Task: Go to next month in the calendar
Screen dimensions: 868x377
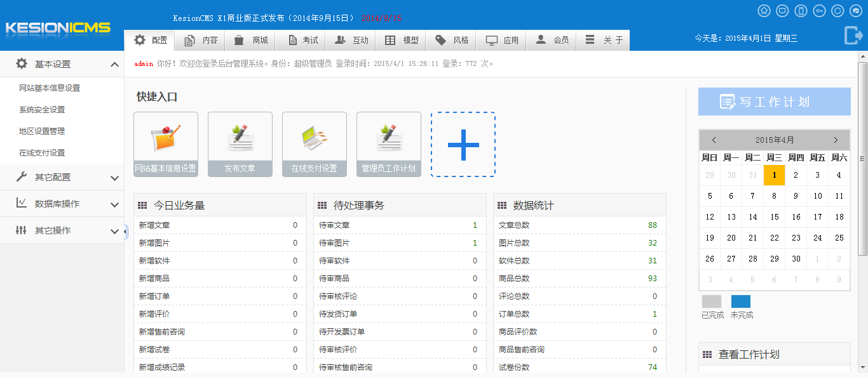Action: [836, 140]
